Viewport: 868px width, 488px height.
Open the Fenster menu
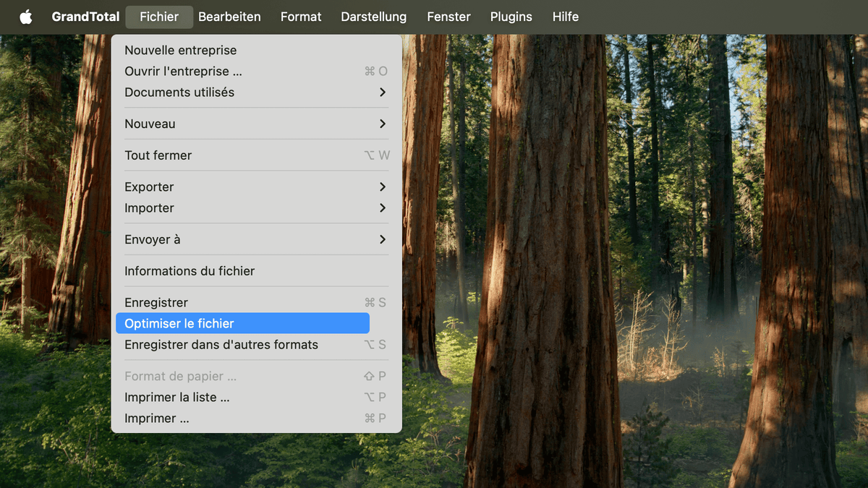point(448,16)
